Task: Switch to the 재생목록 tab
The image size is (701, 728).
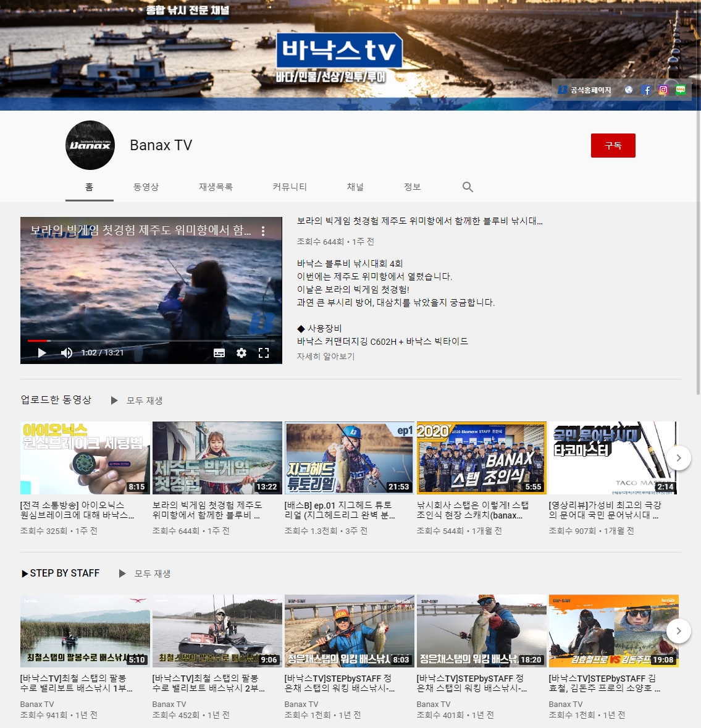Action: pyautogui.click(x=216, y=187)
